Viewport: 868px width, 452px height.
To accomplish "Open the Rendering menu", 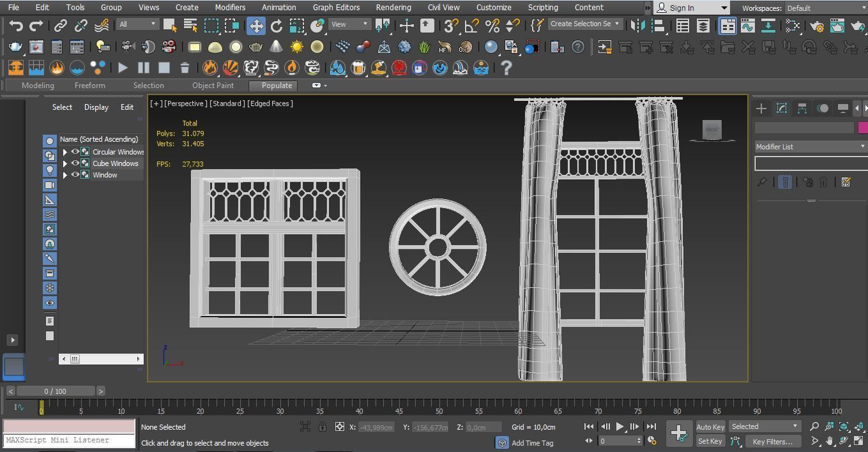I will (393, 8).
